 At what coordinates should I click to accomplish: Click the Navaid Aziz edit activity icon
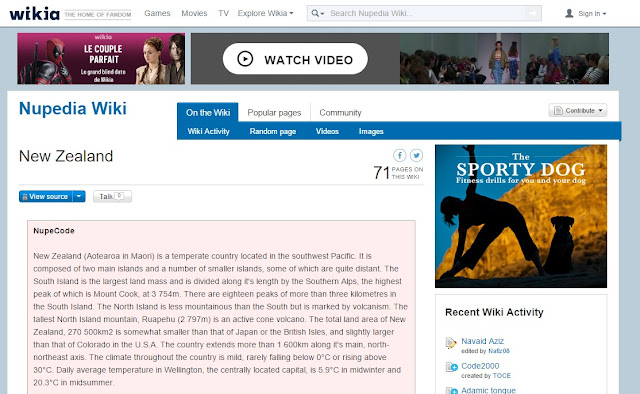(x=451, y=343)
